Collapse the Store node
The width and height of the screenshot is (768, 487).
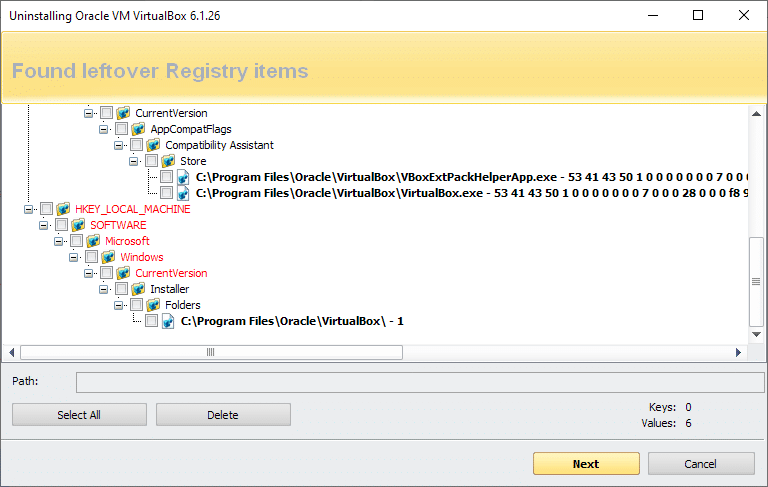133,161
